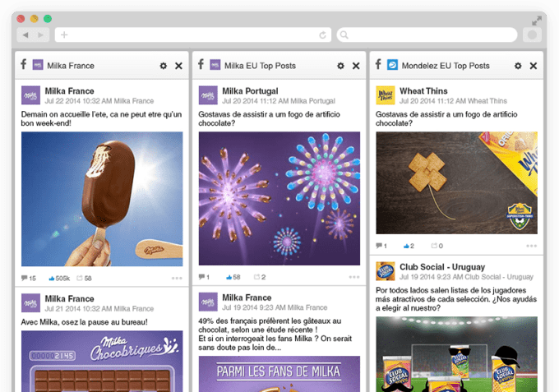Image resolution: width=559 pixels, height=392 pixels.
Task: Click Milka avatar on Jul 22 Milka France post
Action: pyautogui.click(x=30, y=95)
